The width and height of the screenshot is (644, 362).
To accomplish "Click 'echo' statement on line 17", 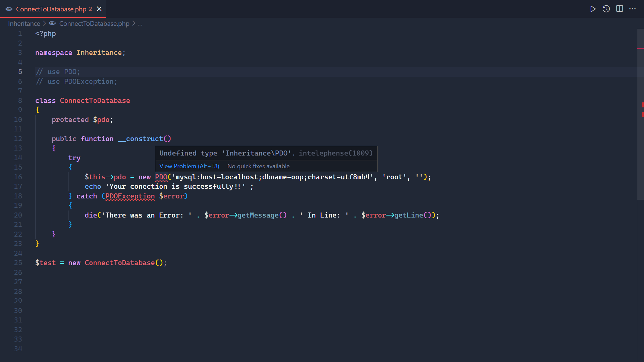I will point(93,186).
